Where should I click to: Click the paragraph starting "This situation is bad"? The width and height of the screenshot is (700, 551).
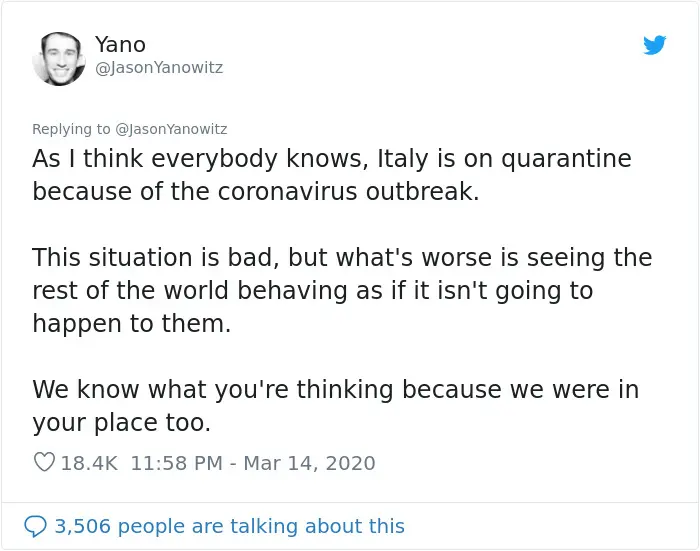click(x=341, y=290)
